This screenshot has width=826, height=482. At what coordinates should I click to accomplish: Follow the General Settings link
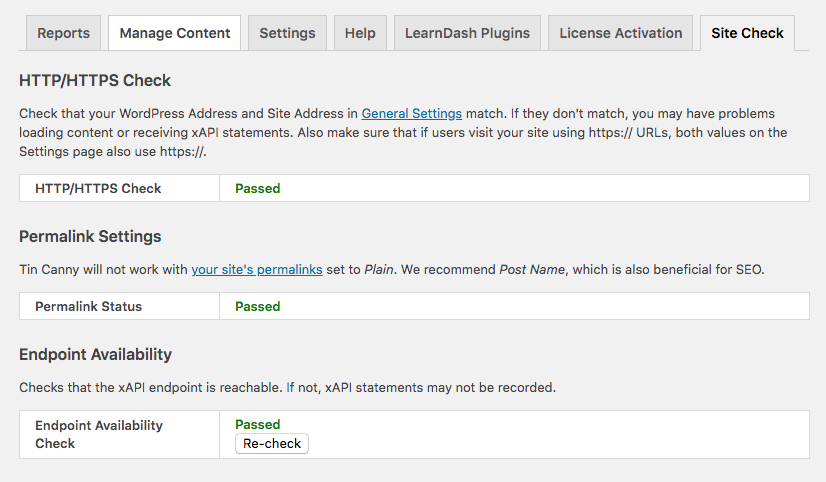411,114
